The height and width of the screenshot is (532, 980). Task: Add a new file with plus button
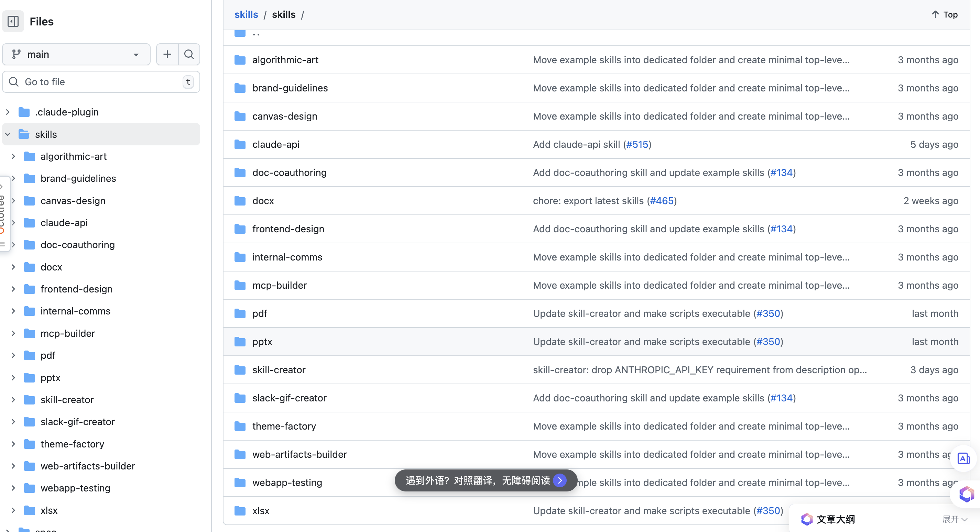pos(167,54)
